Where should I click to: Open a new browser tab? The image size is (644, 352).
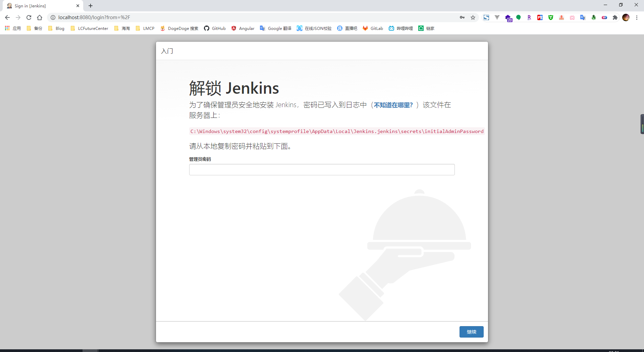pyautogui.click(x=91, y=6)
